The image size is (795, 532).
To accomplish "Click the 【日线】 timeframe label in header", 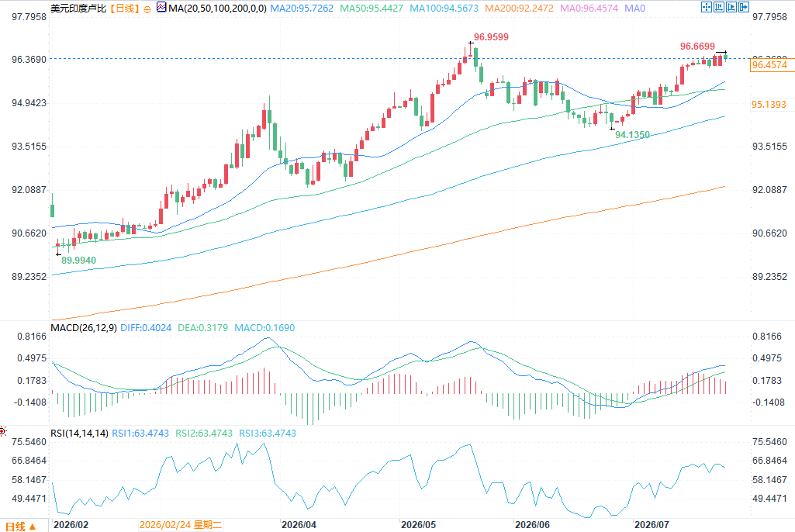I will click(x=125, y=8).
